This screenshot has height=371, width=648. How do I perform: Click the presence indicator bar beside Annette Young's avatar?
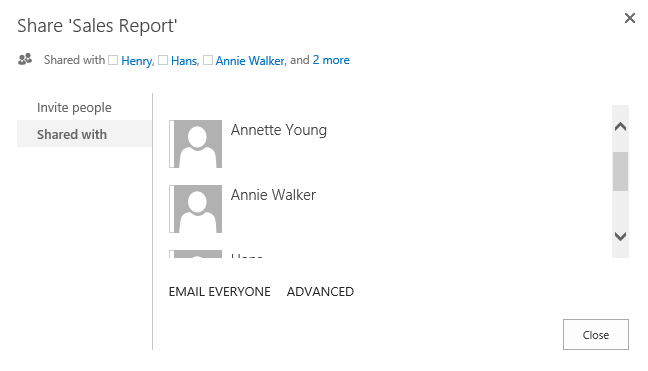tap(172, 144)
